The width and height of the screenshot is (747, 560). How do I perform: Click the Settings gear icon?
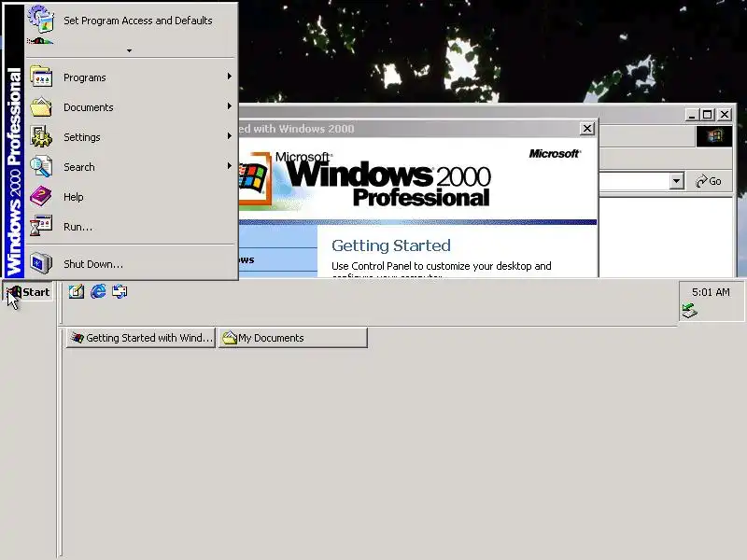(x=41, y=137)
